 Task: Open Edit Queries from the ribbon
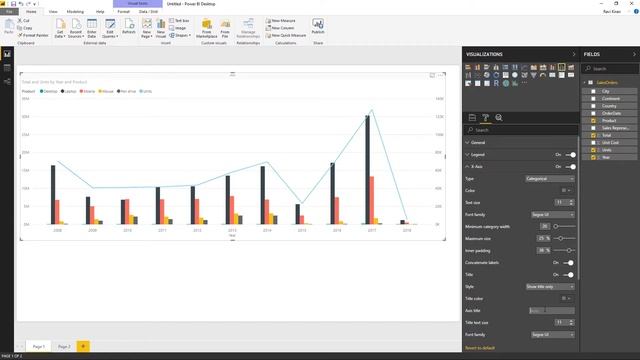[x=110, y=28]
